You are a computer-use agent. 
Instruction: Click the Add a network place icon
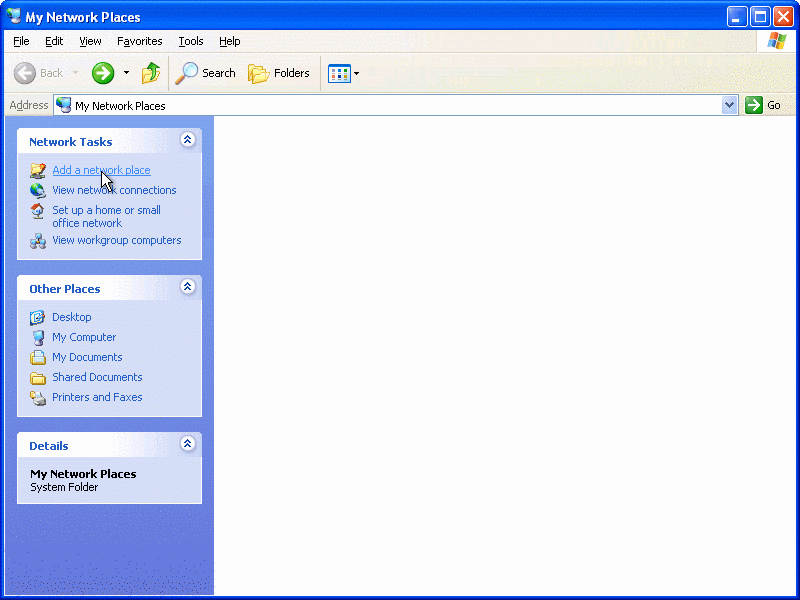click(38, 171)
